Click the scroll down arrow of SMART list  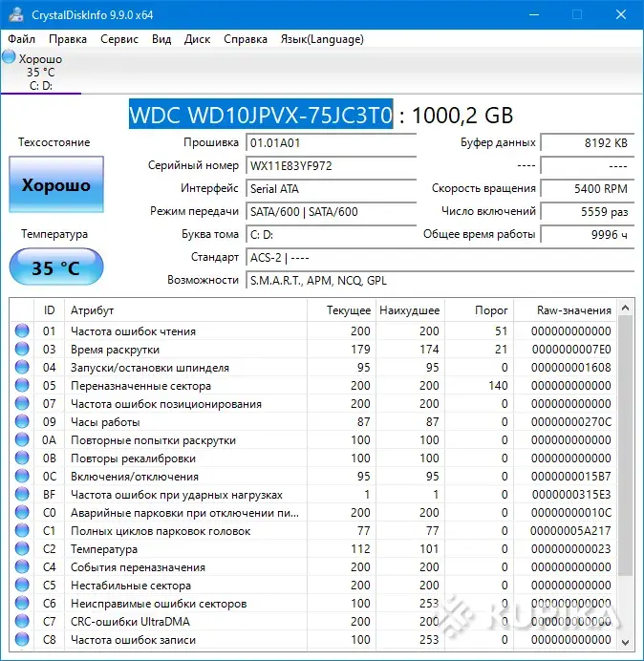626,643
